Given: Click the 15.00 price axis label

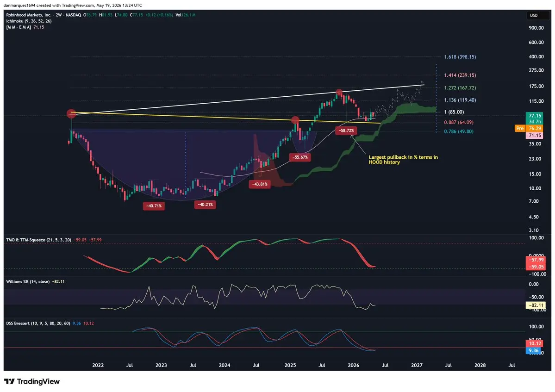Looking at the screenshot, I should tap(535, 174).
